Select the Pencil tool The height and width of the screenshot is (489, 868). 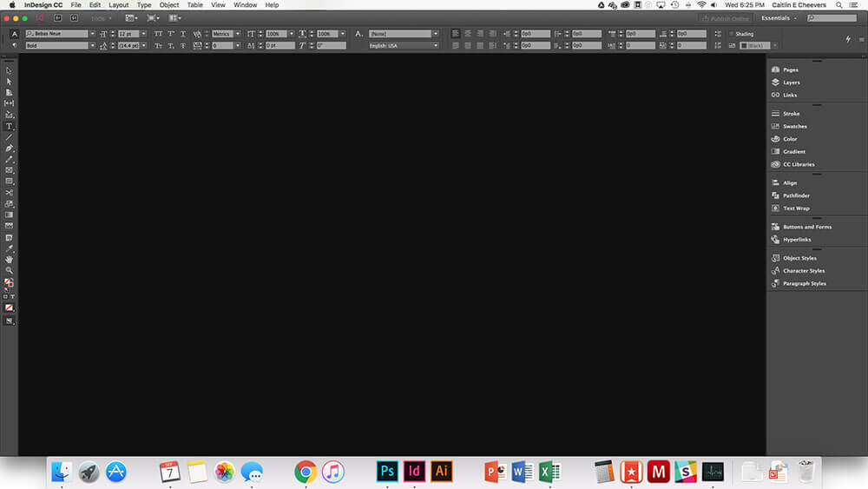[9, 160]
